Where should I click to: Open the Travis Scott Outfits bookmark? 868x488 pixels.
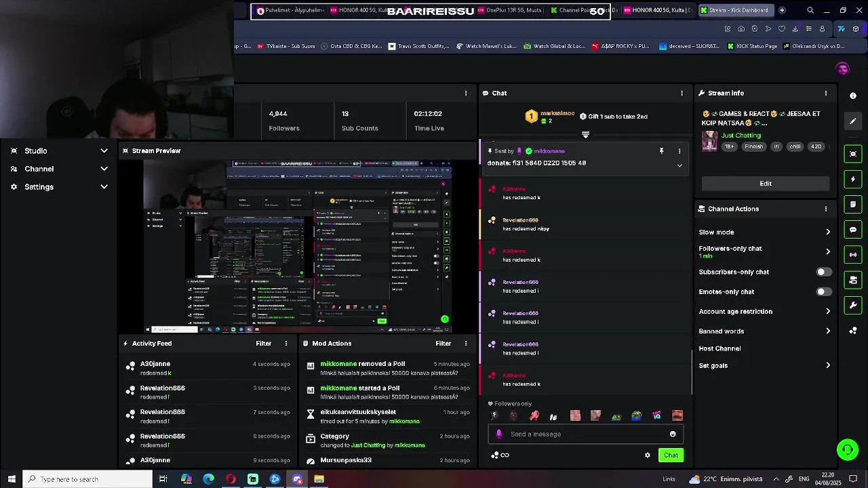(418, 46)
